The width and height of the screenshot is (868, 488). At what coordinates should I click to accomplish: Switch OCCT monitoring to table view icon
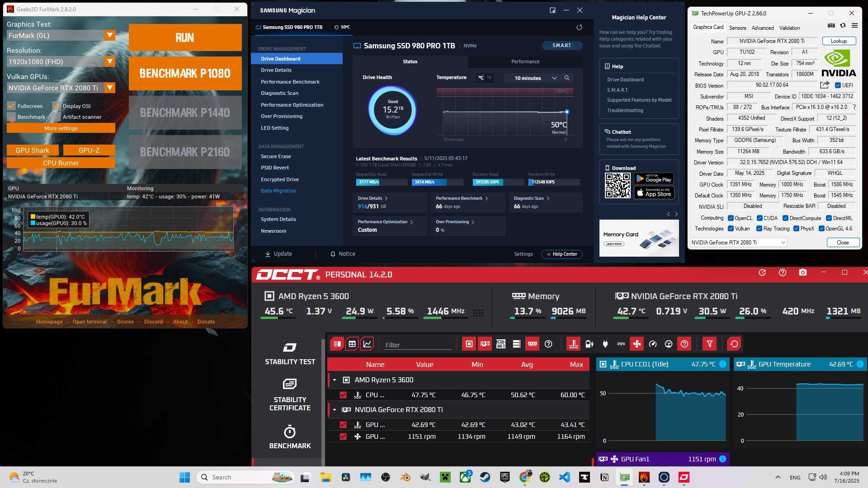352,344
